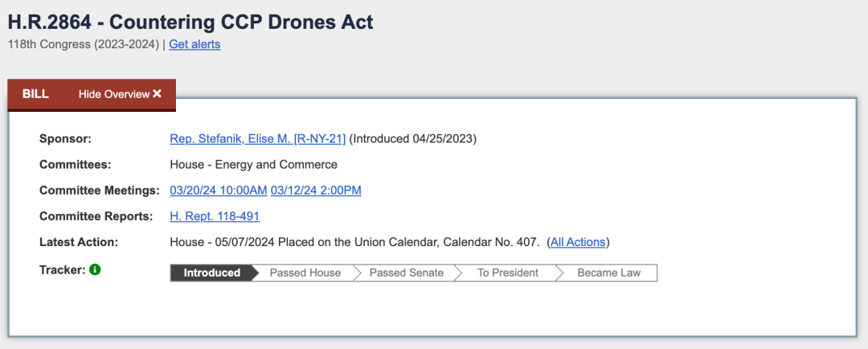The width and height of the screenshot is (868, 349).
Task: Click the green Tracker info icon
Action: pyautogui.click(x=95, y=269)
